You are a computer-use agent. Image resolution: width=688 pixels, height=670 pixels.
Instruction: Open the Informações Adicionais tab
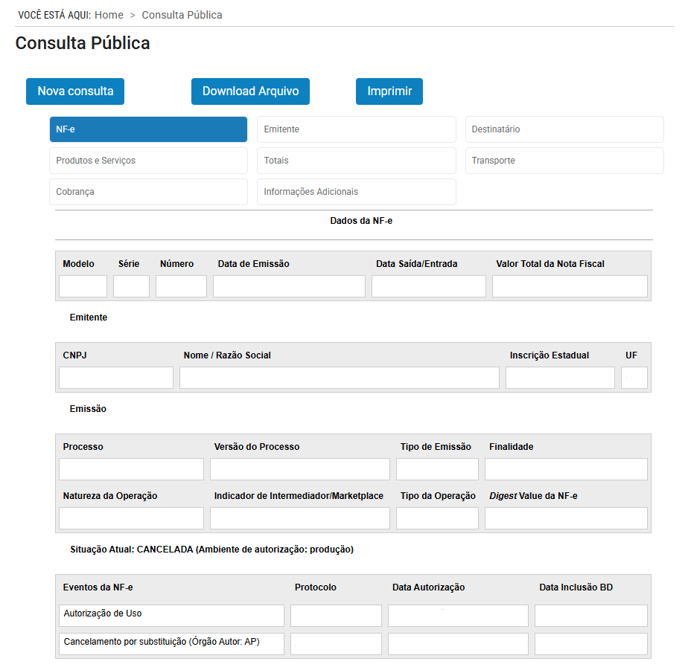(356, 192)
